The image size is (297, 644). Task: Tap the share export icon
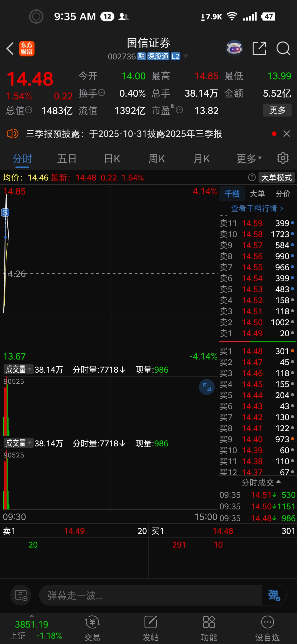[259, 49]
